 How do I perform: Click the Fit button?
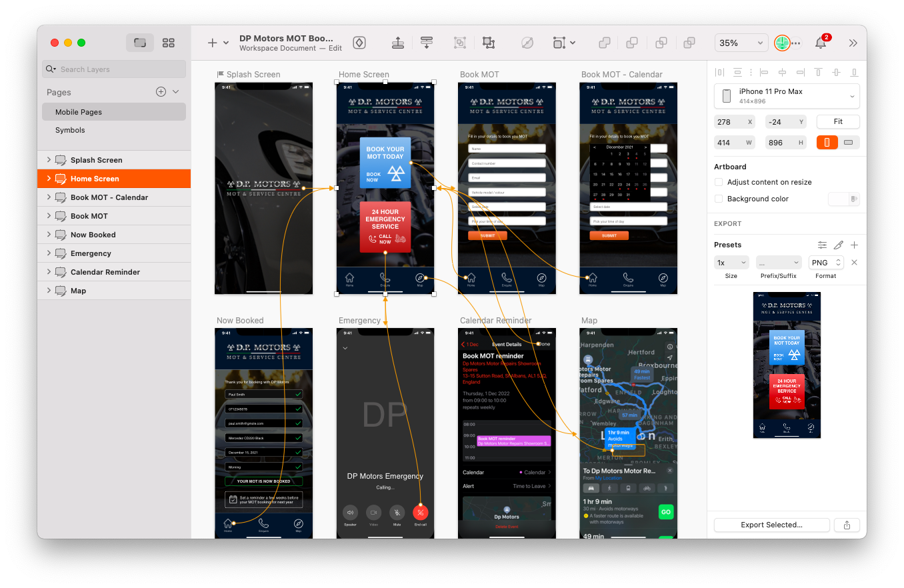pos(838,121)
